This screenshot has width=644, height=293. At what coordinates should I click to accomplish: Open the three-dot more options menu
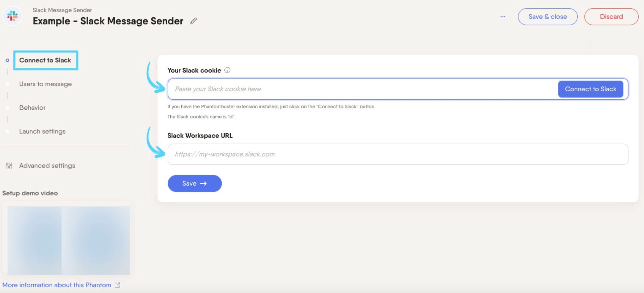[x=503, y=17]
